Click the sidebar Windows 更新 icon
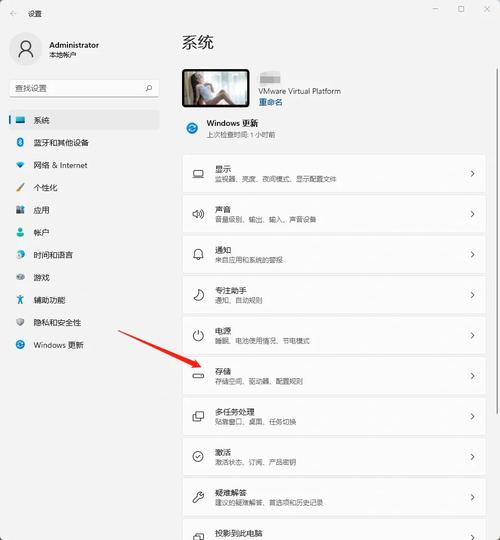This screenshot has width=500, height=540. [x=20, y=344]
